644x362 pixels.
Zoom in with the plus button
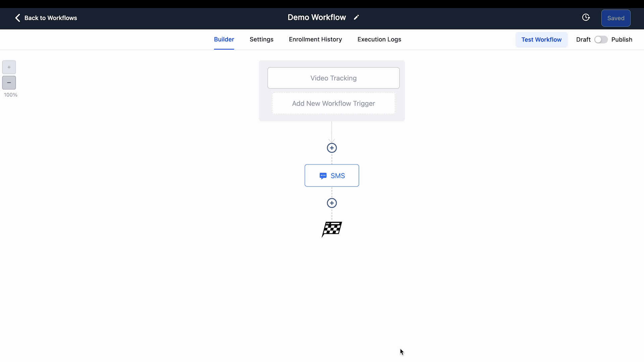tap(9, 67)
